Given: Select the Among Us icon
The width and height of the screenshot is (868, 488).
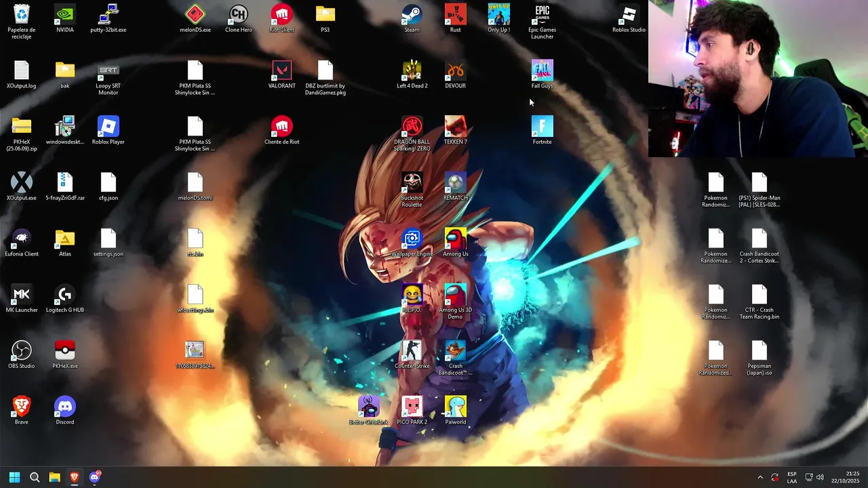Looking at the screenshot, I should pyautogui.click(x=456, y=239).
